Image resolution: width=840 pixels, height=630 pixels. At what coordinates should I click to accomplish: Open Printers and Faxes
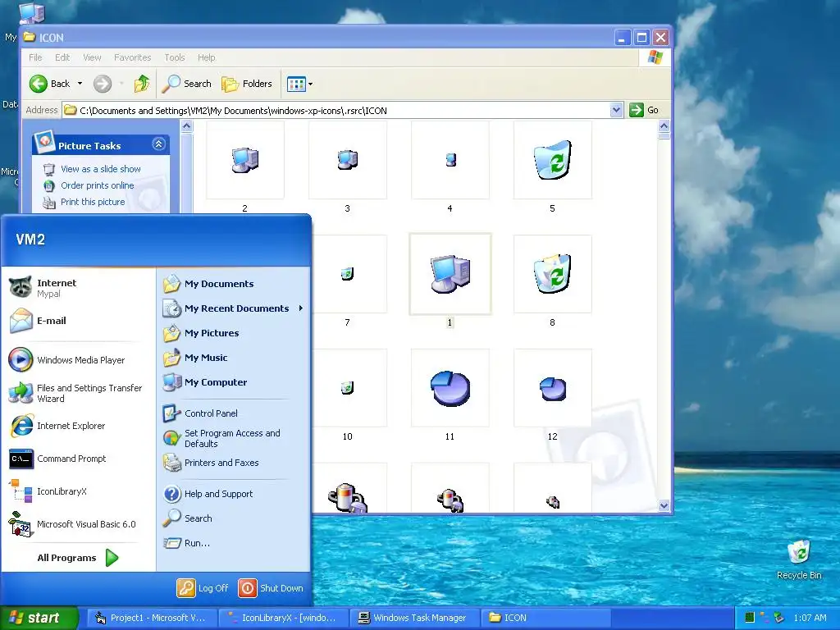click(234, 463)
